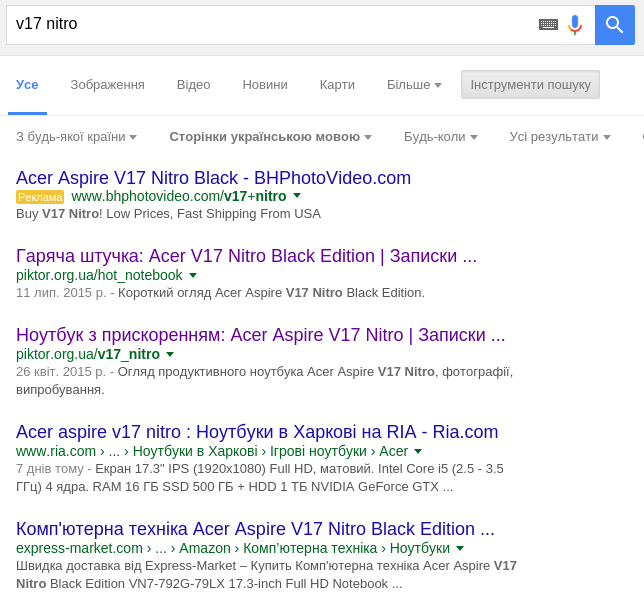Open Ria.com Ноутбуки в Харкові result

point(257,432)
